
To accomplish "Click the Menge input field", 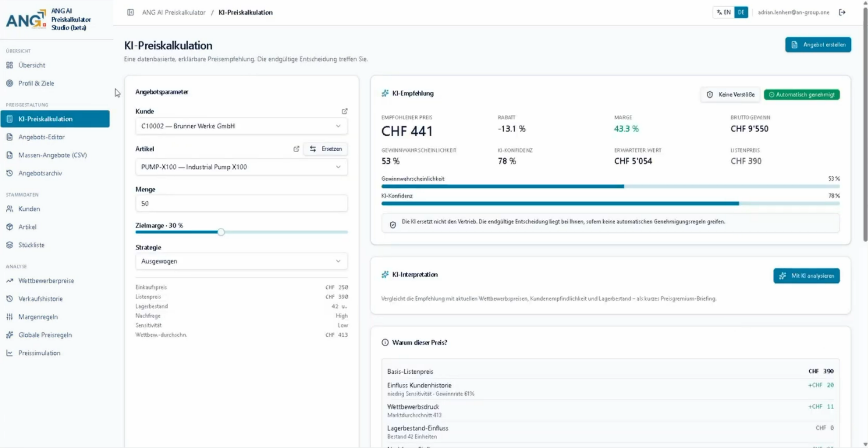I will pos(241,204).
